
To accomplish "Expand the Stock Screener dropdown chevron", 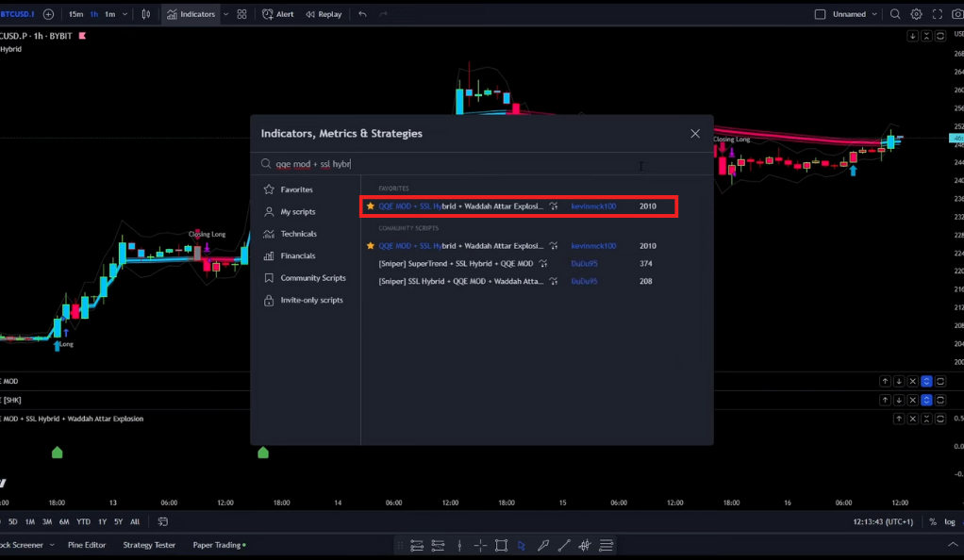I will click(52, 545).
